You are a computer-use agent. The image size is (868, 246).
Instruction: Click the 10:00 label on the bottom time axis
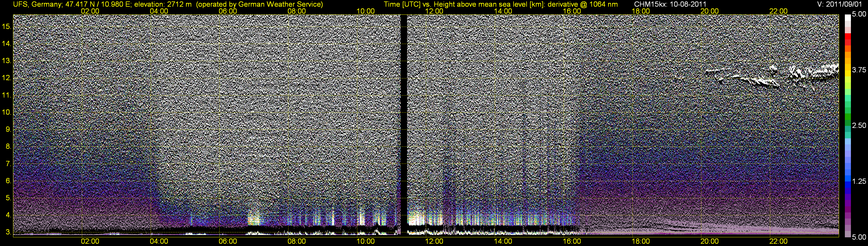[366, 241]
